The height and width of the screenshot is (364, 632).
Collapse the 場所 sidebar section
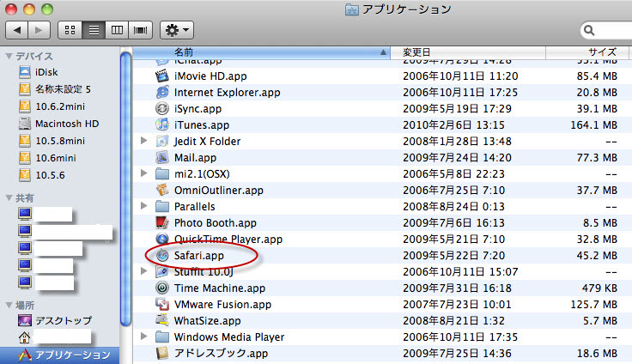9,305
